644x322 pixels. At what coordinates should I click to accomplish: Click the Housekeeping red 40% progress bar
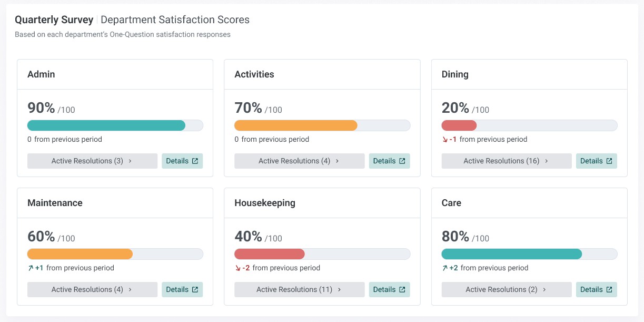coord(322,254)
